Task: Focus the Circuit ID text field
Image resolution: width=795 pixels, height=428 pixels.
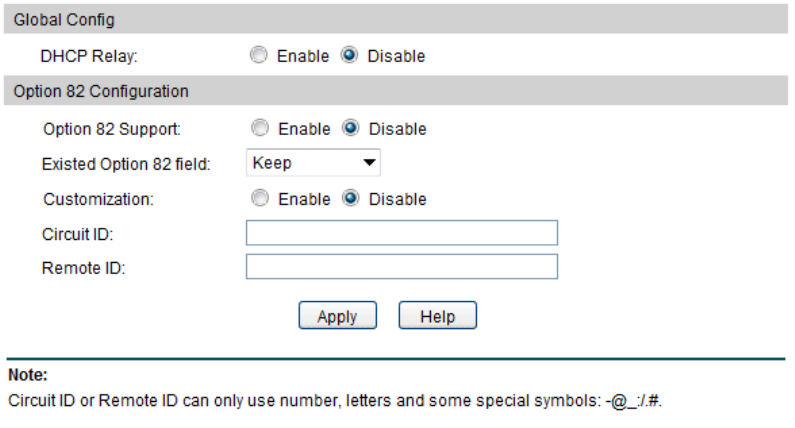Action: pyautogui.click(x=401, y=233)
